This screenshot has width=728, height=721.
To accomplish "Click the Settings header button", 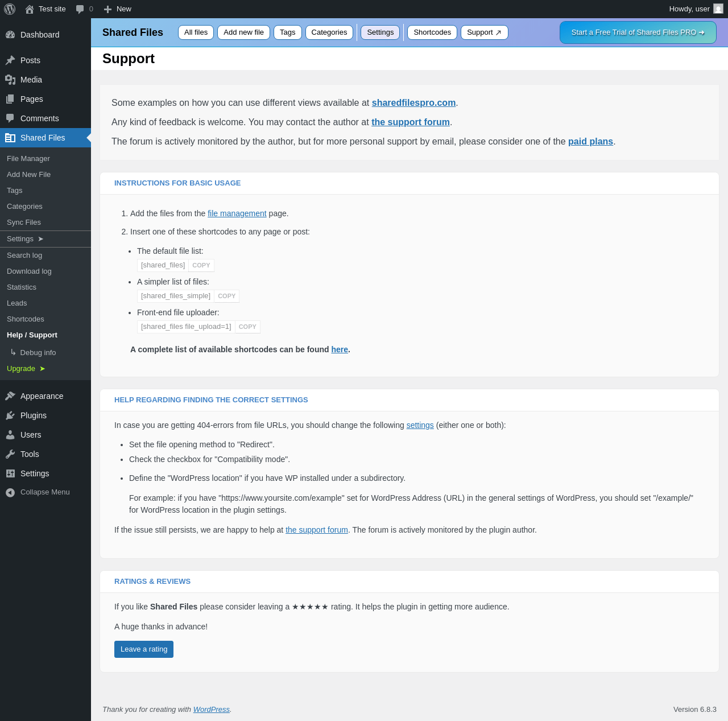I will (380, 32).
